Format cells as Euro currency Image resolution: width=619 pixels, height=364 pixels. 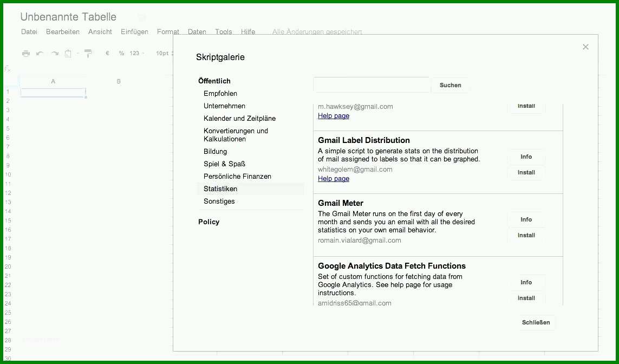(x=107, y=53)
